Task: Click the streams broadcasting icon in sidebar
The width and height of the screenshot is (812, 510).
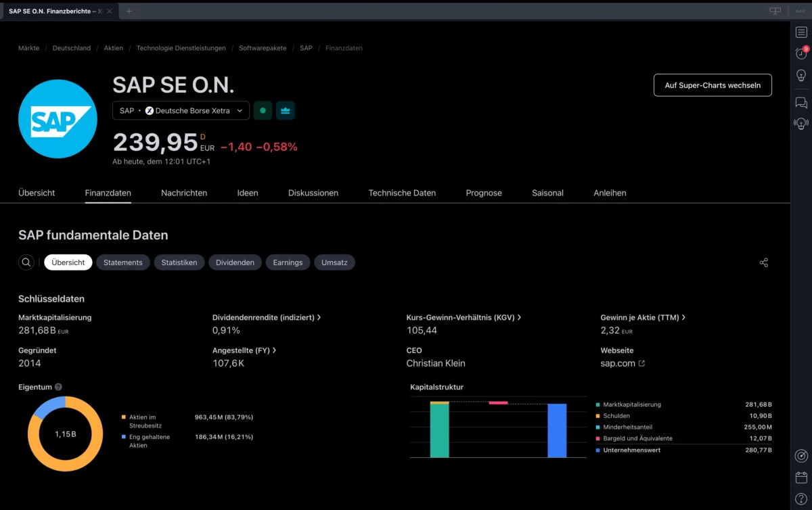Action: 801,123
